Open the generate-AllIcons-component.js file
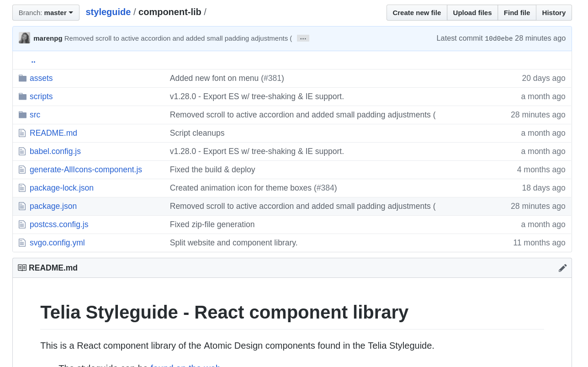The image size is (588, 367). click(x=86, y=170)
